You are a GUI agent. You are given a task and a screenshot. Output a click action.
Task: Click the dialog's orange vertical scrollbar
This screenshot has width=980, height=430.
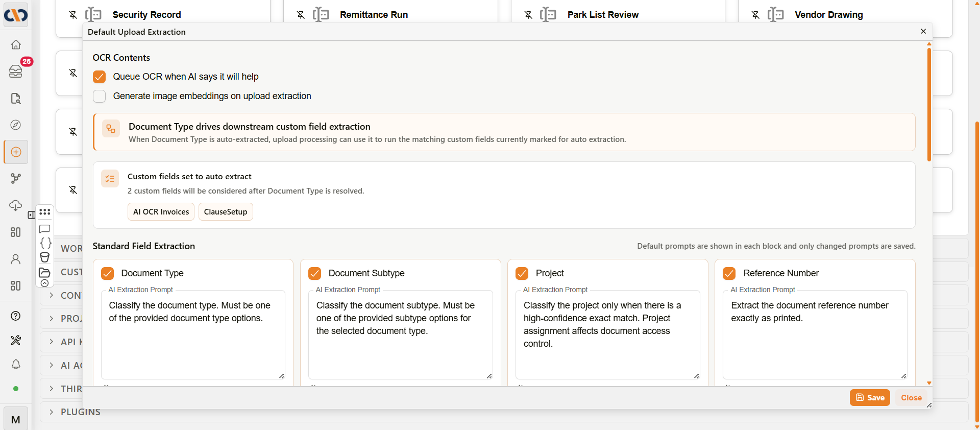click(929, 104)
